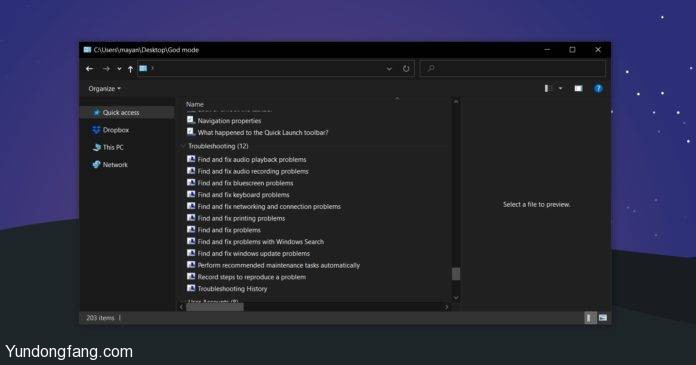The width and height of the screenshot is (696, 365).
Task: Click the Network globe icon
Action: pyautogui.click(x=96, y=165)
